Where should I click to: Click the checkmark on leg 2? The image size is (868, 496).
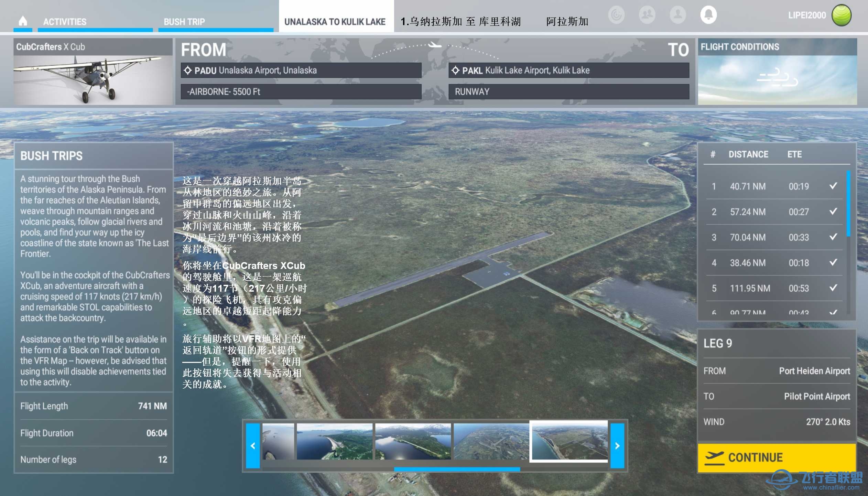[833, 211]
